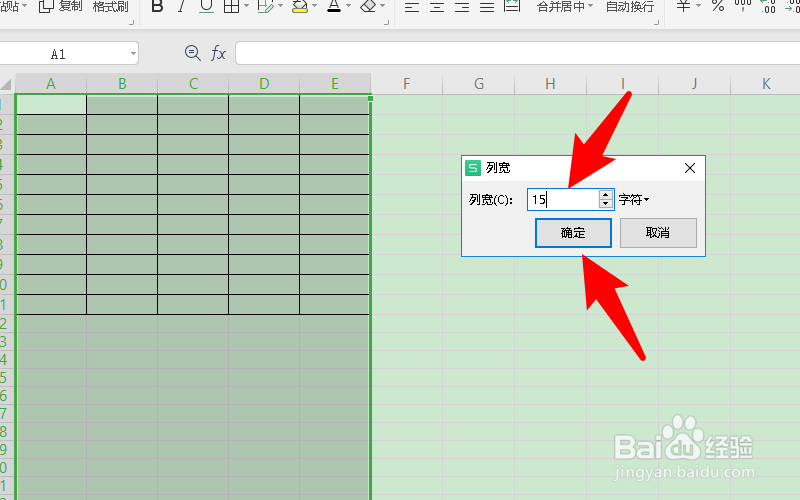Viewport: 800px width, 500px height.
Task: Expand the draw border dropdown arrow
Action: click(x=280, y=6)
